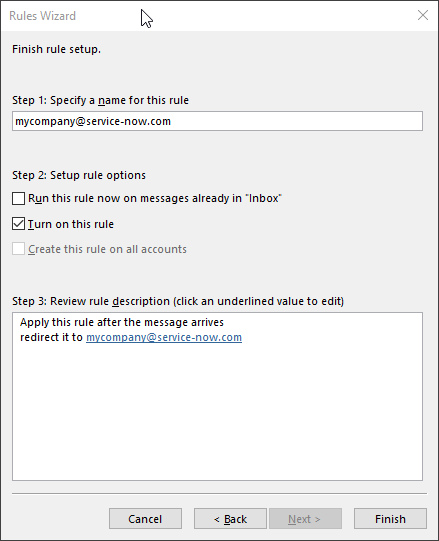Open the mycompany@service-now.com underlined link

164,337
